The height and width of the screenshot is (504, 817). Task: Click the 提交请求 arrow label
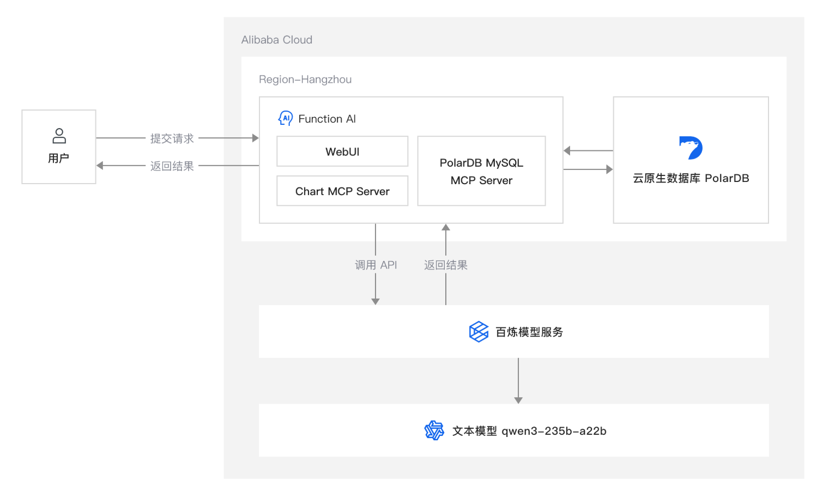coord(172,138)
